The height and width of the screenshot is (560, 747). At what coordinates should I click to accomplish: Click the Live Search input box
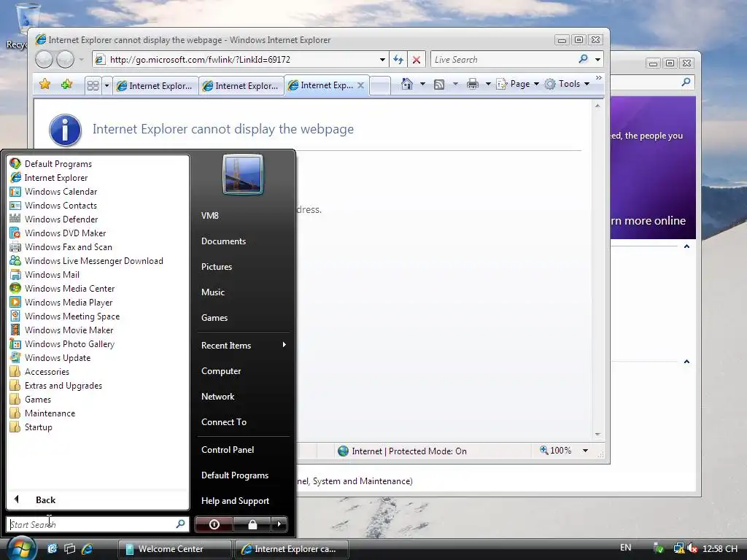(x=503, y=60)
